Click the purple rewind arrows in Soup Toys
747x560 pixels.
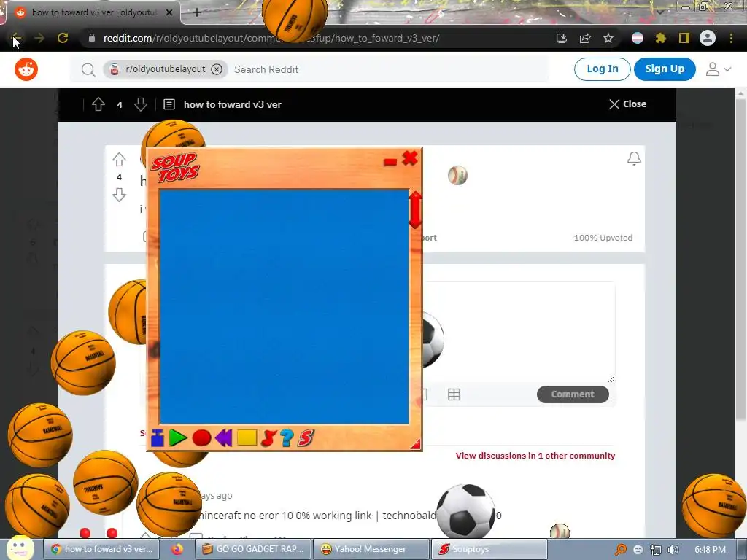point(223,437)
